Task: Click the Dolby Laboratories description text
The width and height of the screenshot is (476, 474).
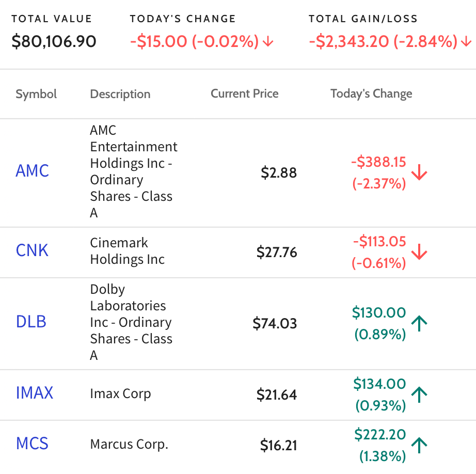Action: click(131, 322)
